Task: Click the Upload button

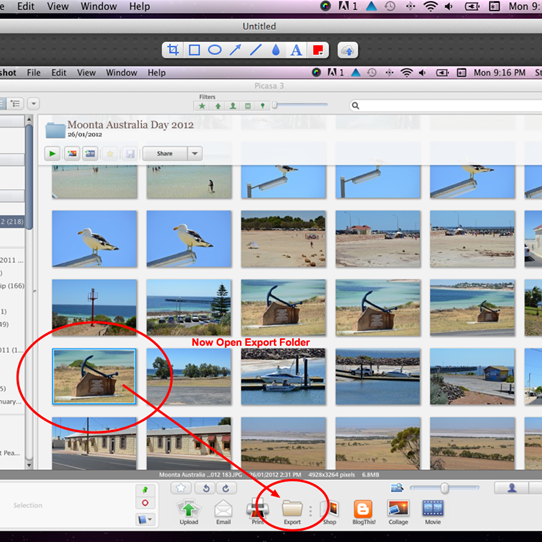Action: 189,512
